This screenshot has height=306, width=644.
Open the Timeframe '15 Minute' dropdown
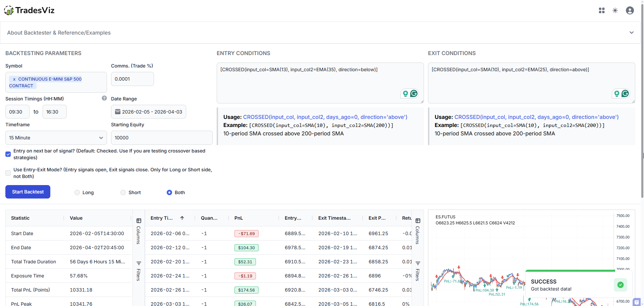coord(56,138)
